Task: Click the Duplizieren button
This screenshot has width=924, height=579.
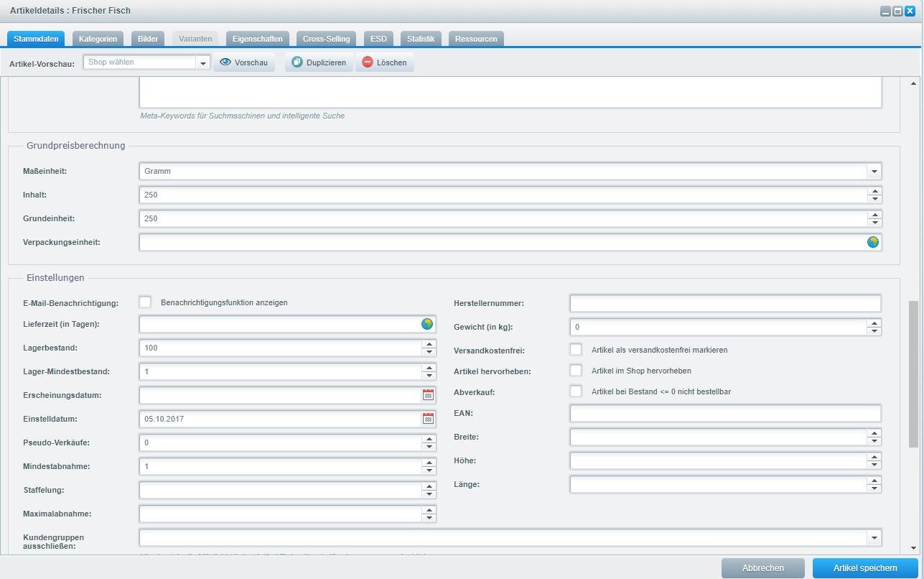Action: [x=319, y=62]
